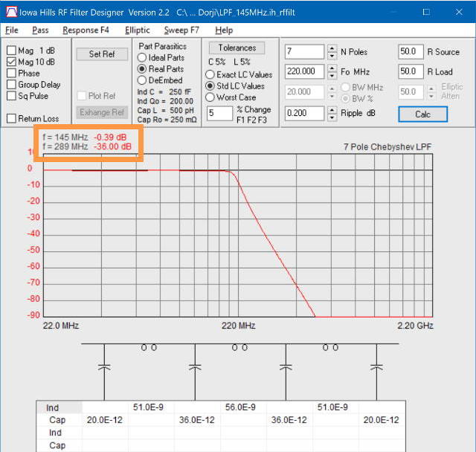
Task: Toggle the Phase checkbox
Action: 12,74
